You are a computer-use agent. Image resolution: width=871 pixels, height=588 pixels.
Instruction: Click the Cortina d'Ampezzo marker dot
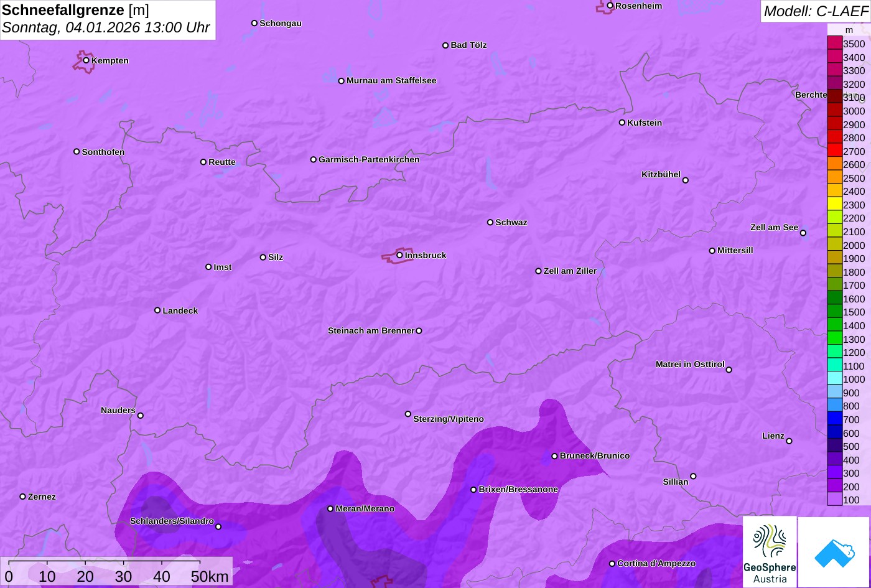tap(612, 564)
